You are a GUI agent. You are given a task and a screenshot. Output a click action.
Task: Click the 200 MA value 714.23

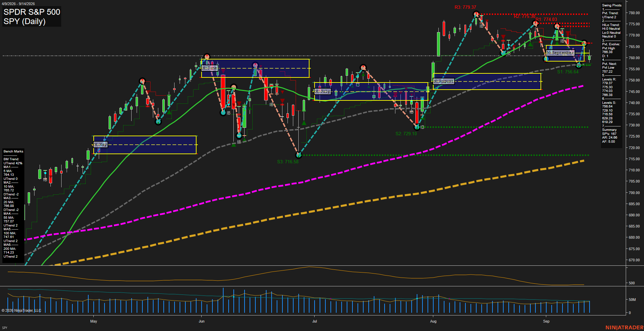tap(9, 253)
